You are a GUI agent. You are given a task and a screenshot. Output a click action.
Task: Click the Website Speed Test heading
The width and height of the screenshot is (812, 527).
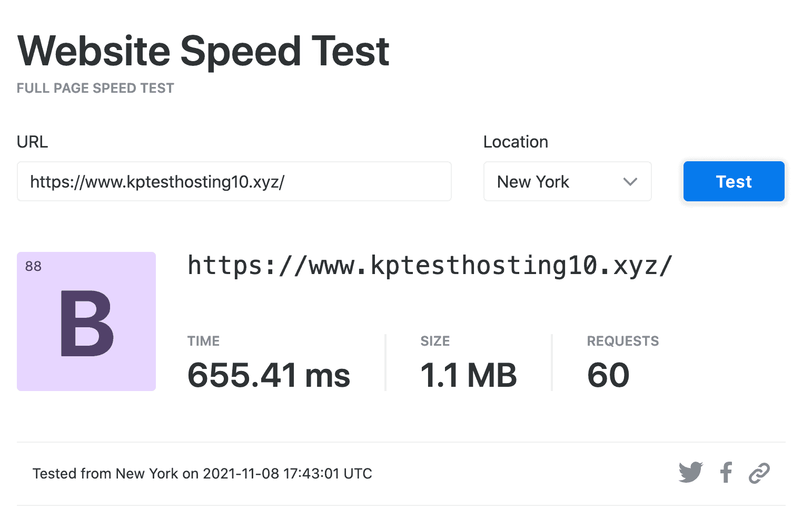click(203, 51)
